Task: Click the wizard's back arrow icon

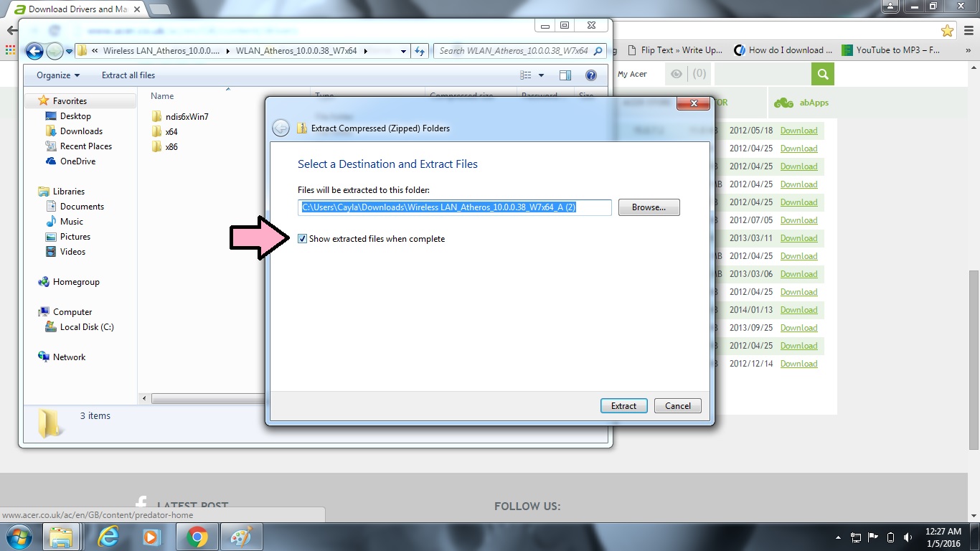Action: (281, 128)
